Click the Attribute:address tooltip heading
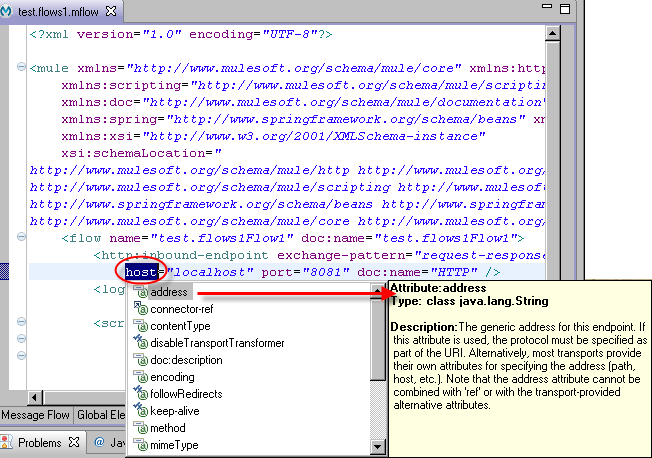 pos(438,288)
